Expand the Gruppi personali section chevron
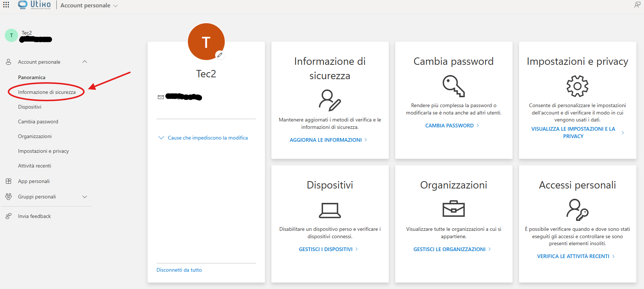This screenshot has width=644, height=289. click(x=85, y=197)
